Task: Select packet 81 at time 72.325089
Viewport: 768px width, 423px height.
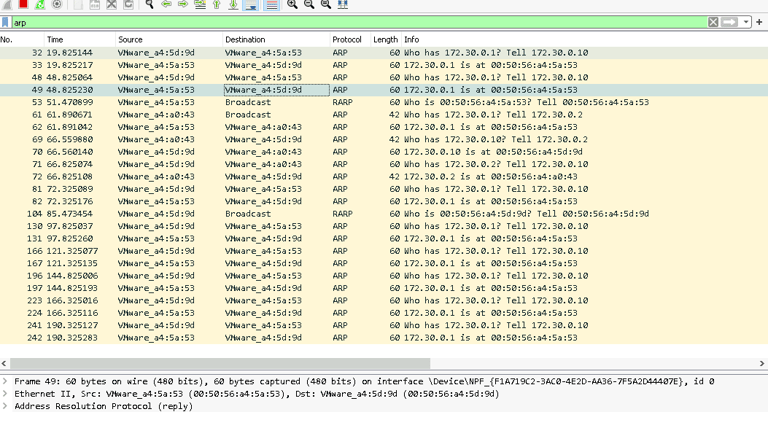Action: (384, 189)
